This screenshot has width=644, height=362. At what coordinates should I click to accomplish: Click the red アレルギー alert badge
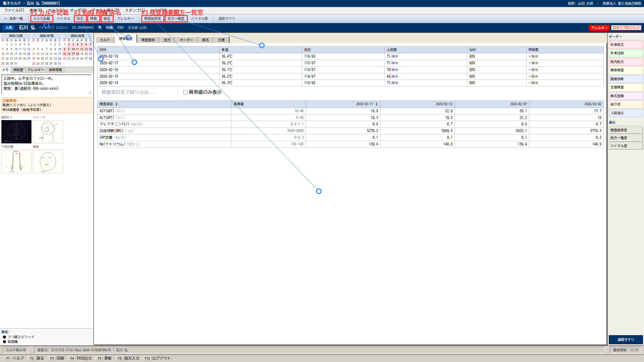point(599,28)
